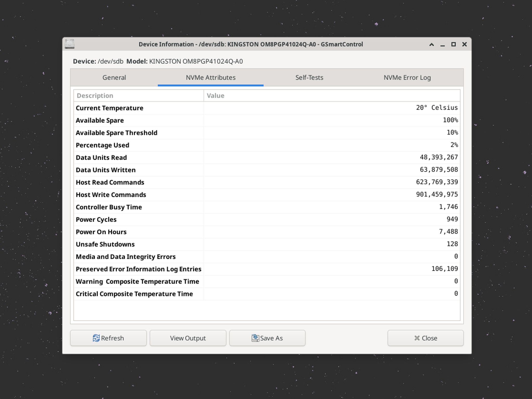Select the Controller Busy Time row
This screenshot has height=399, width=532.
267,207
